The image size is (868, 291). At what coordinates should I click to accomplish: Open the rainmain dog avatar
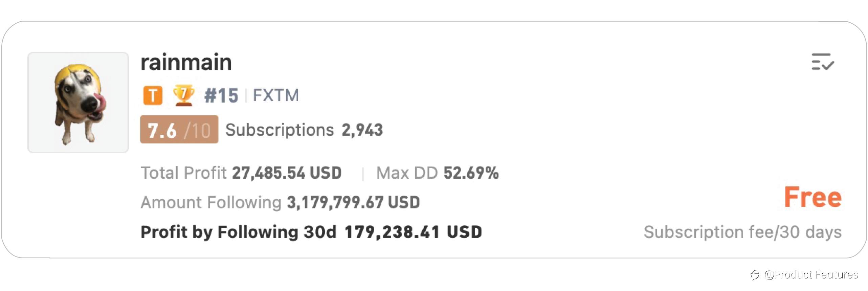point(78,103)
